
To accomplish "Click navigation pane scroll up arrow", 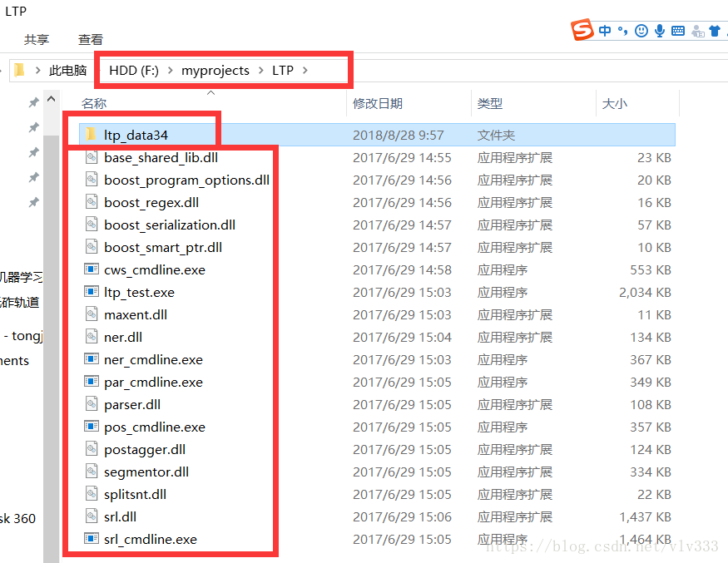I will pos(52,98).
